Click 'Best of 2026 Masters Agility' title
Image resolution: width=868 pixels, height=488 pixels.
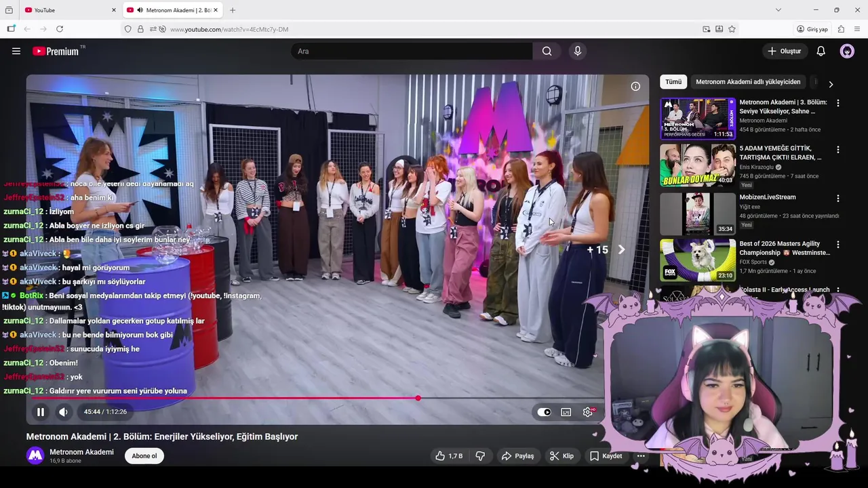(x=785, y=248)
